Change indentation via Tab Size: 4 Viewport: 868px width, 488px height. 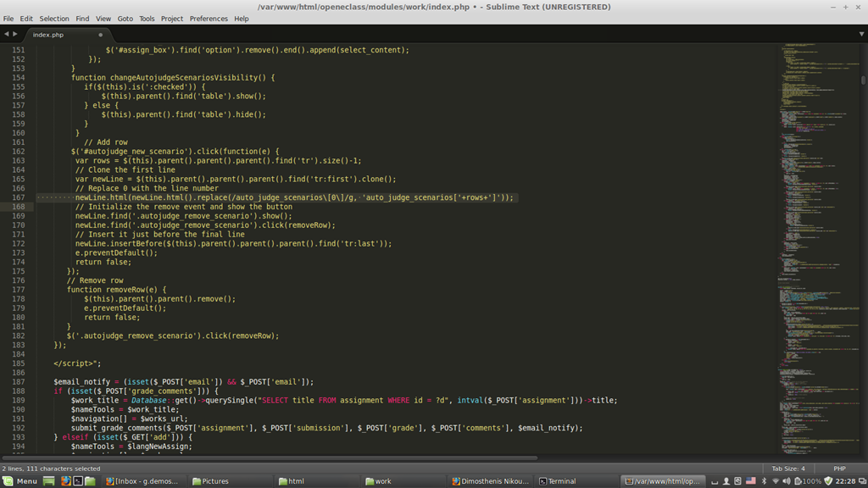click(x=788, y=468)
